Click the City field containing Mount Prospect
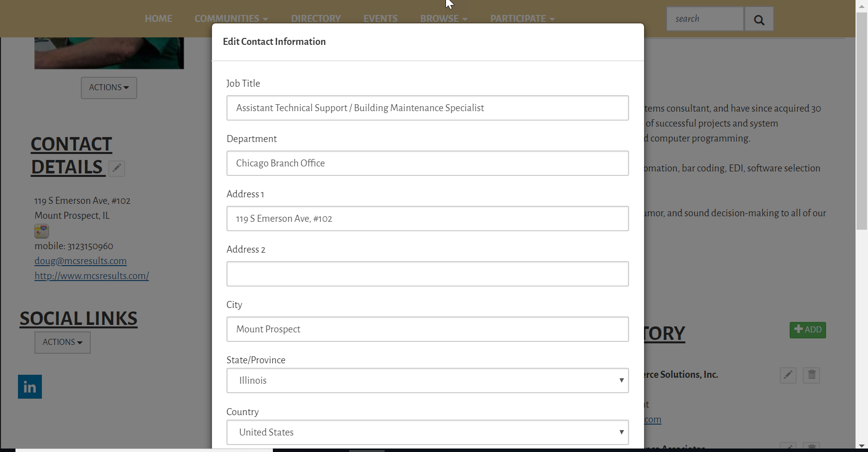Viewport: 868px width, 452px height. pos(428,329)
